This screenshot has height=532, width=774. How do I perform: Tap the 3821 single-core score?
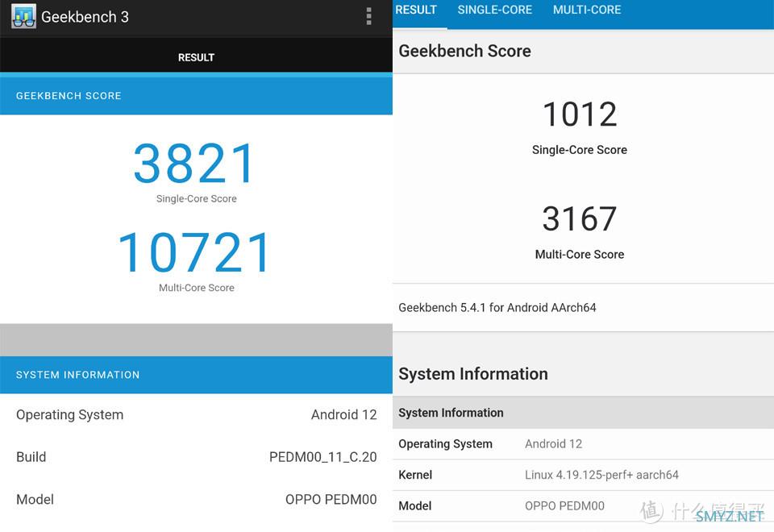pyautogui.click(x=193, y=163)
